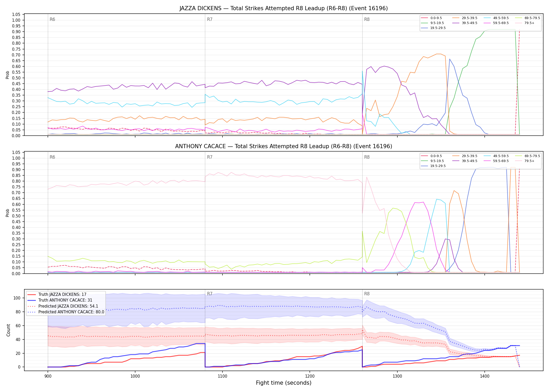
Task: Select '9.5-19.5' legend label in Jazza Dickens chart
Action: tap(437, 23)
